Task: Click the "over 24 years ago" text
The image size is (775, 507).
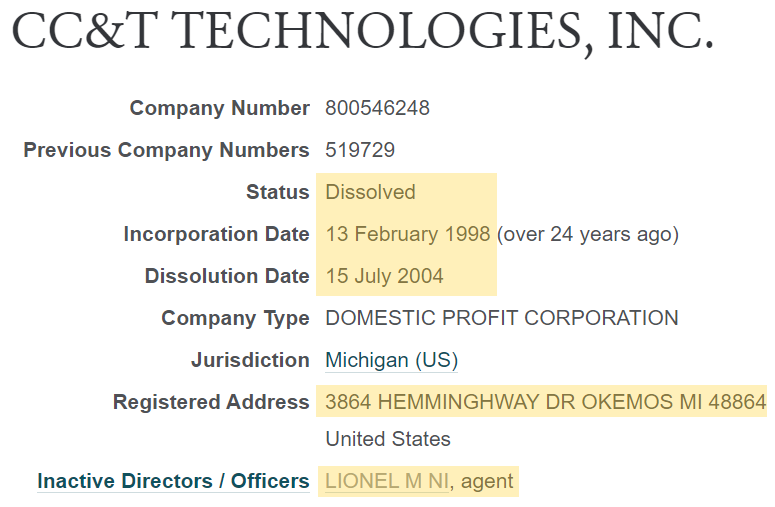Action: click(x=588, y=234)
